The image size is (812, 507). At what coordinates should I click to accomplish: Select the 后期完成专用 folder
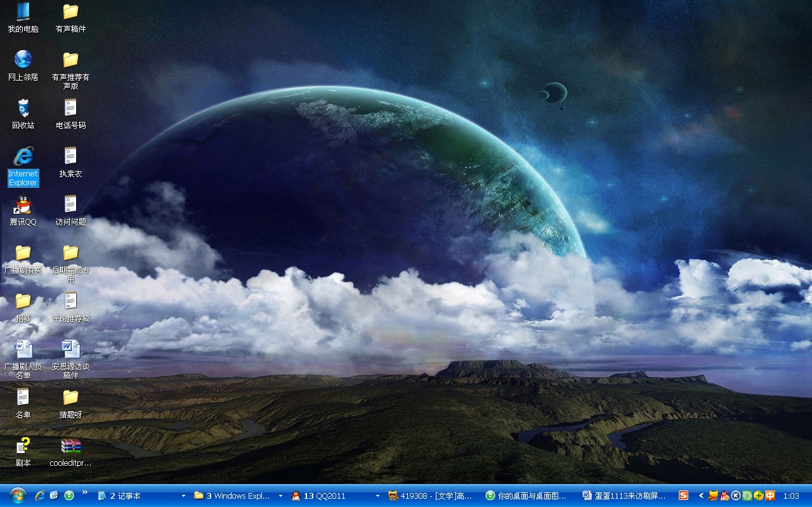[70, 263]
